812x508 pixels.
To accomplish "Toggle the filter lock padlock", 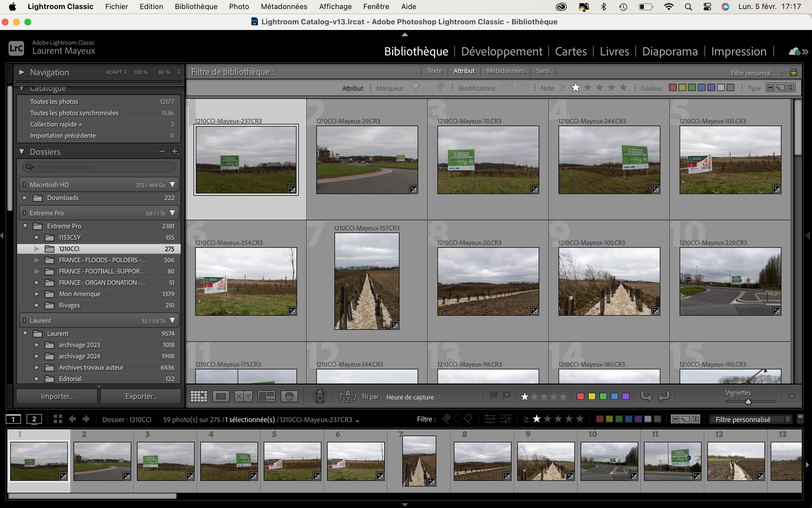I will pos(793,71).
